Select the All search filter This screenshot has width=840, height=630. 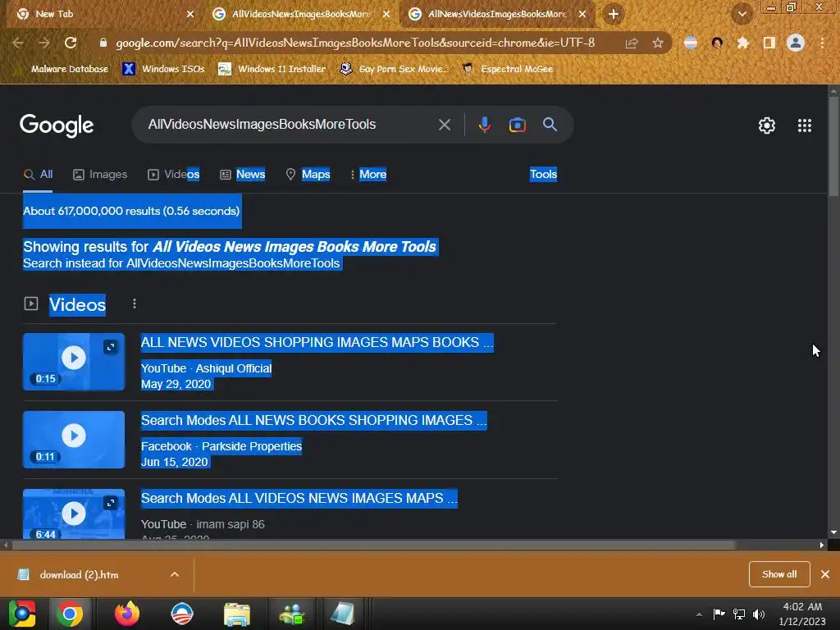click(38, 174)
